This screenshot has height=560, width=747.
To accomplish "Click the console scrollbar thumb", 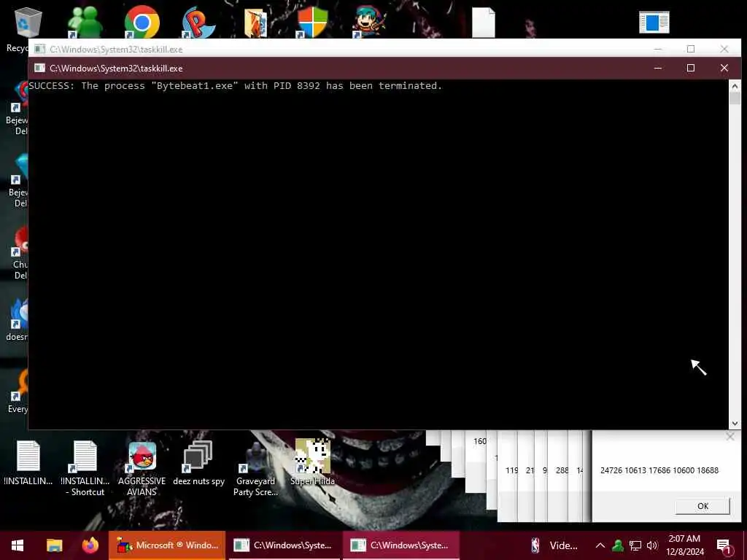I will click(734, 98).
